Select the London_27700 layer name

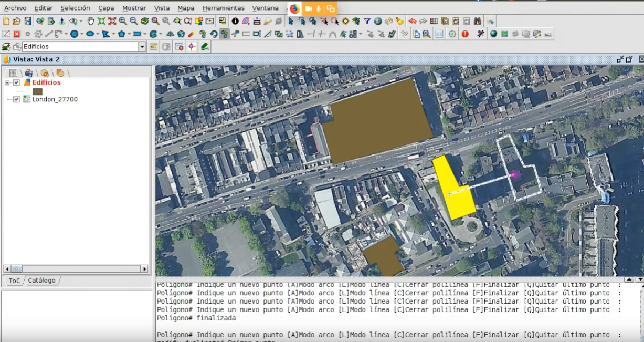pyautogui.click(x=55, y=99)
